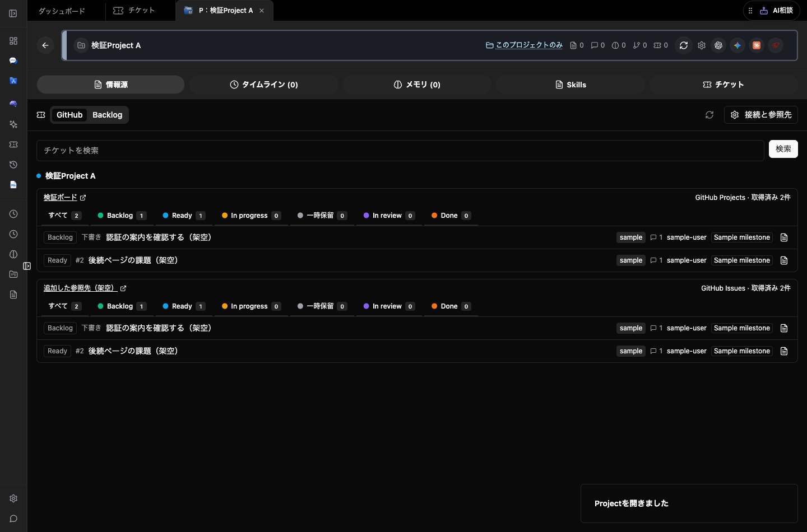807x532 pixels.
Task: Open the Markdown file icon in sidebar
Action: pyautogui.click(x=13, y=185)
